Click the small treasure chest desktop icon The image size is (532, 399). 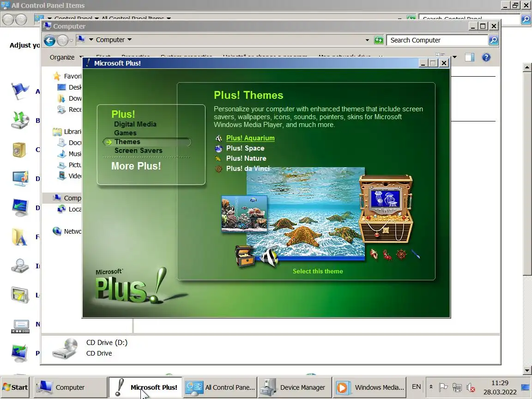[x=245, y=255]
